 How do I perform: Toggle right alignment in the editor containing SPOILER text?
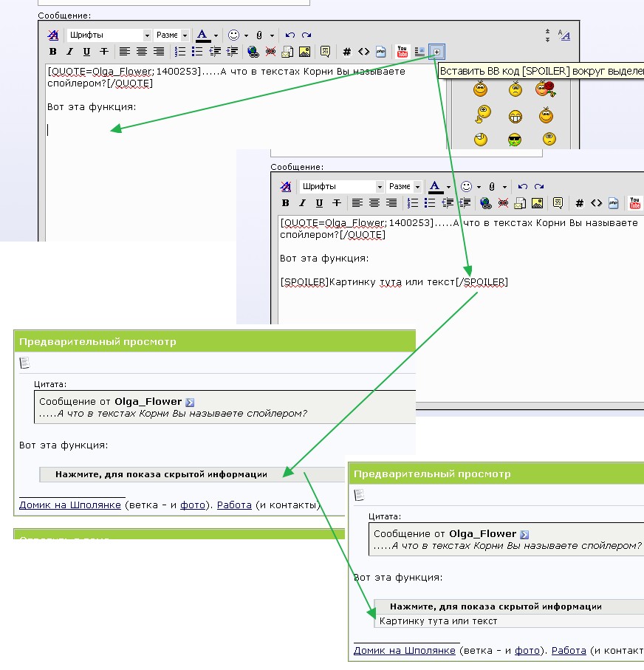click(391, 203)
